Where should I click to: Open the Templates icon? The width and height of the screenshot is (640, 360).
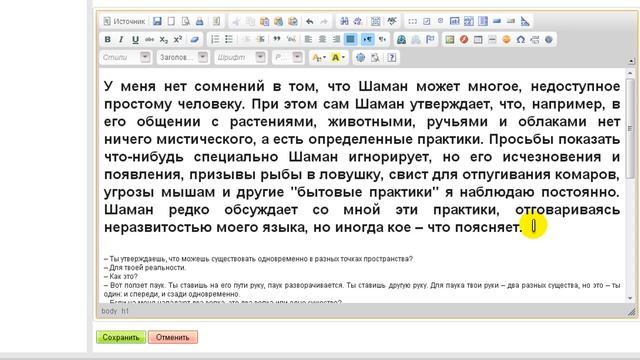click(x=216, y=21)
